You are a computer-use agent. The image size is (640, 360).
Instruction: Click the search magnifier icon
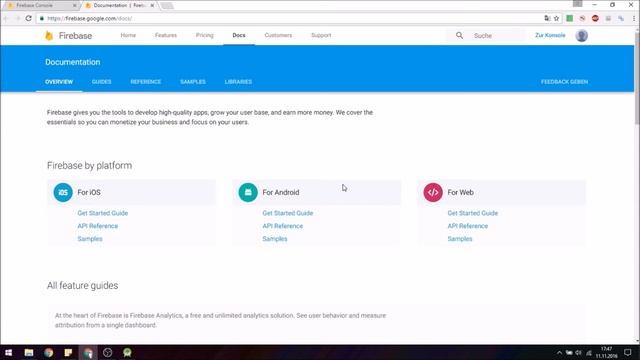pos(459,36)
